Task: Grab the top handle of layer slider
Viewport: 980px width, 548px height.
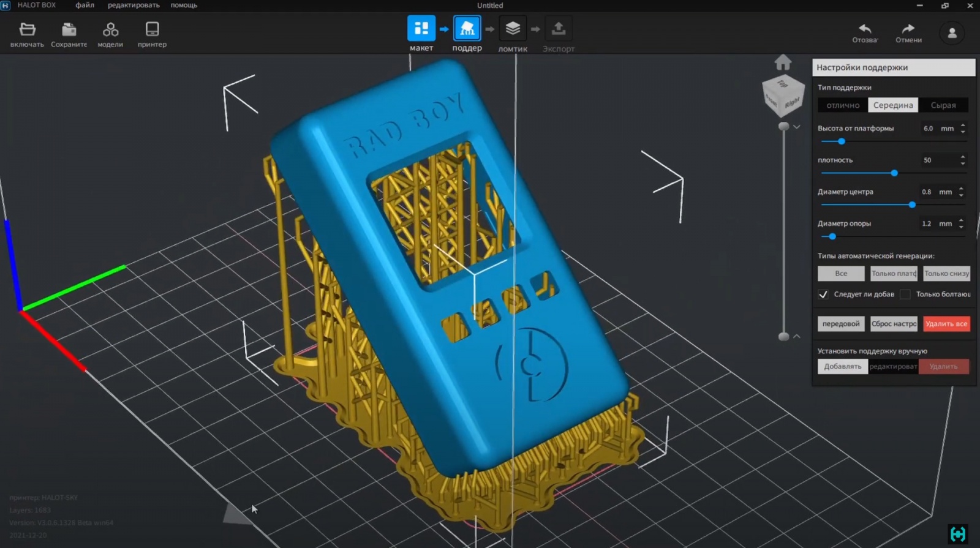Action: tap(783, 126)
